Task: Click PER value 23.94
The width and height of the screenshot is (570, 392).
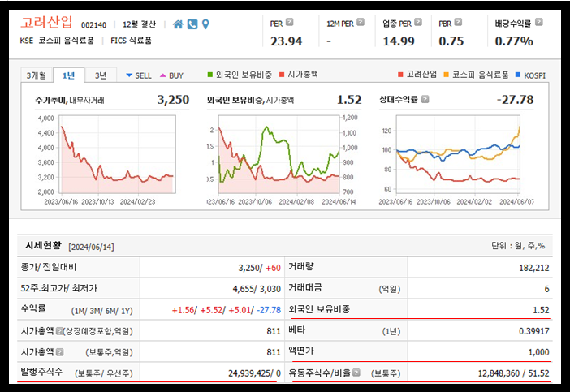Action: pos(286,41)
